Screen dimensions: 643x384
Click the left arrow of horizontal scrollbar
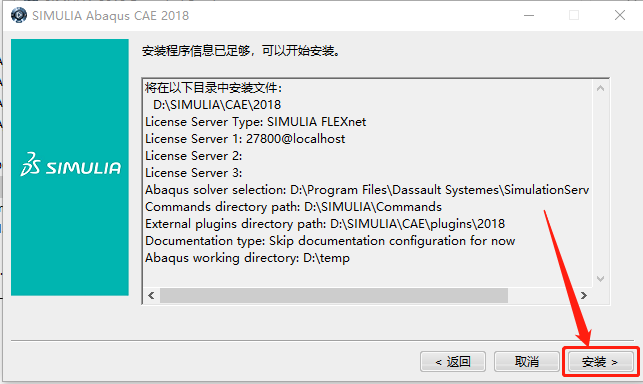point(151,295)
